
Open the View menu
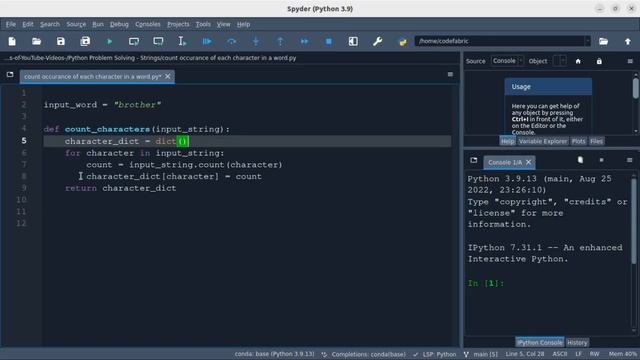click(223, 24)
